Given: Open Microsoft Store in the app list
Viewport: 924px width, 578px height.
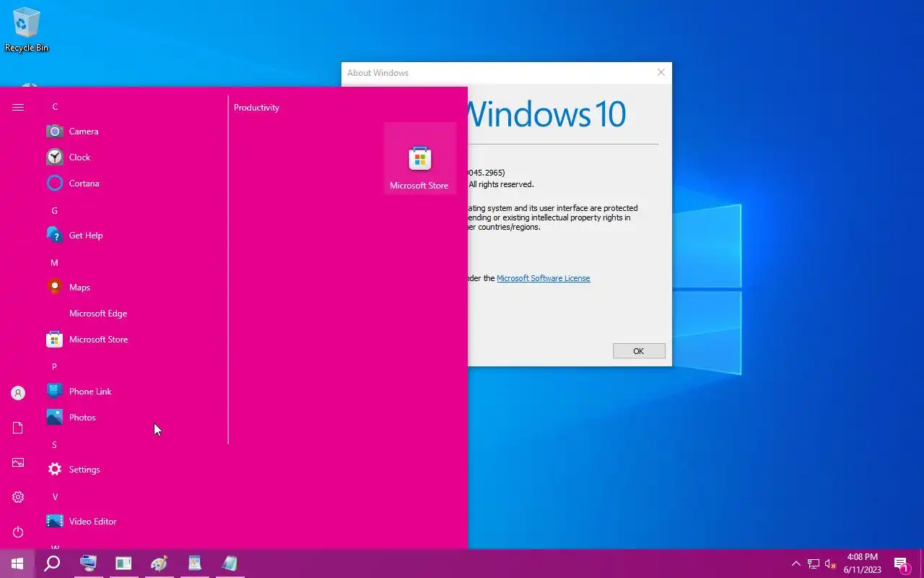Looking at the screenshot, I should 134,340.
